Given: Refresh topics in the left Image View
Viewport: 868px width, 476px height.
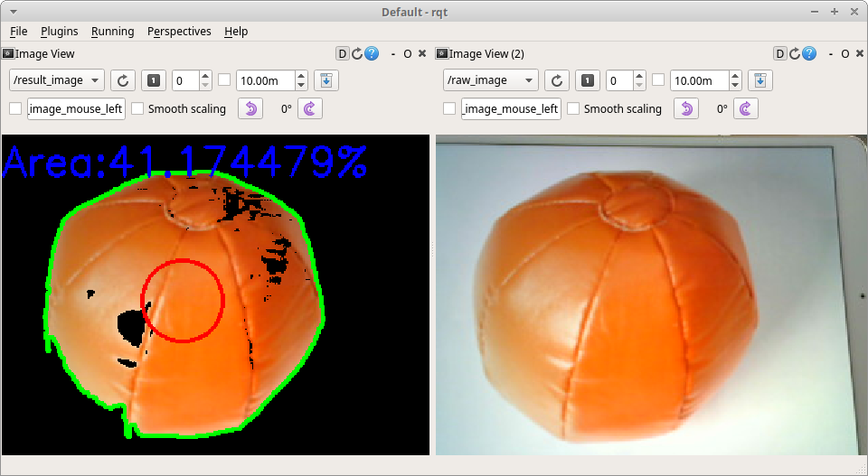Looking at the screenshot, I should pos(123,80).
